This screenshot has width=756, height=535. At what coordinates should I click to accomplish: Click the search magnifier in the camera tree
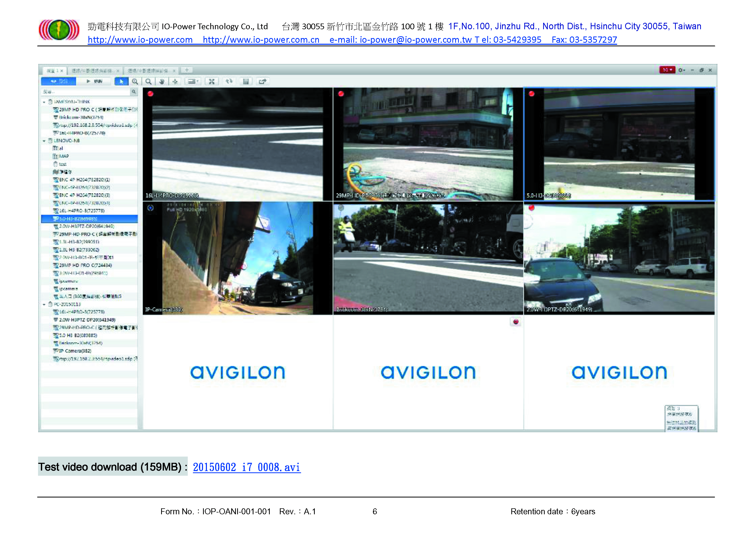point(134,92)
